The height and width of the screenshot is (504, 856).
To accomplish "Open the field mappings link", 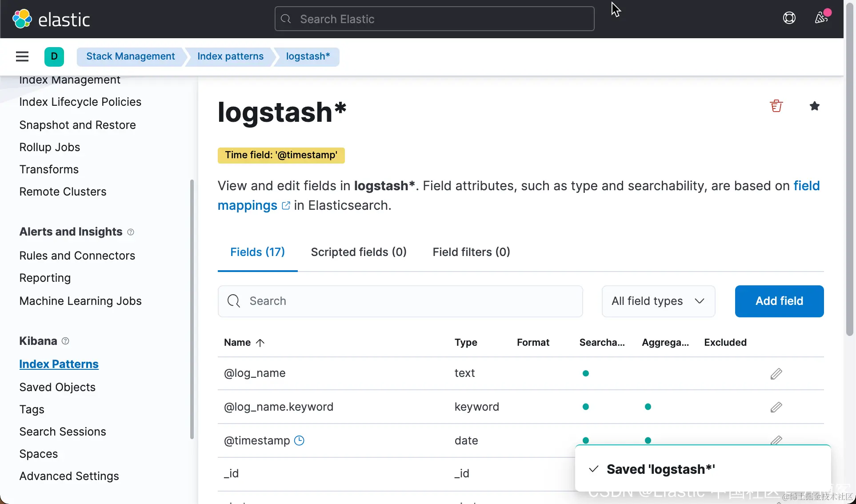I will (248, 206).
